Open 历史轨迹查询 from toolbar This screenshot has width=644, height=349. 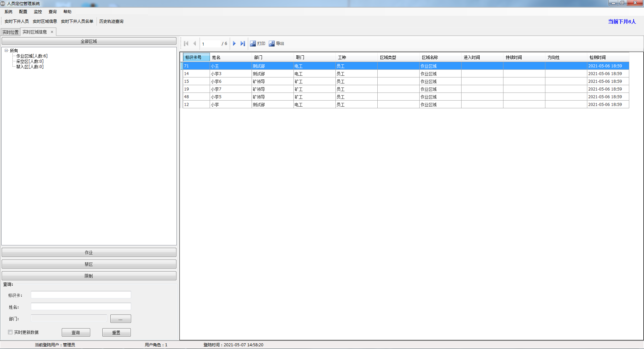click(111, 21)
